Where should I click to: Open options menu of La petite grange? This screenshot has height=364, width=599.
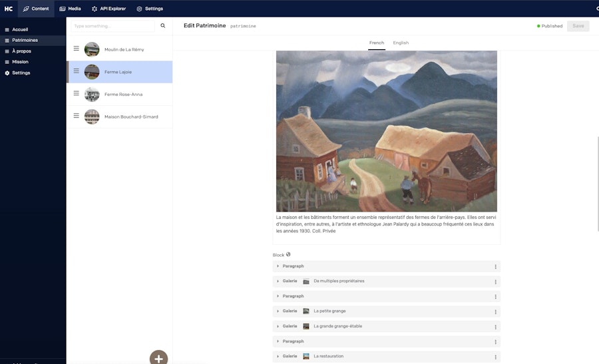point(495,311)
